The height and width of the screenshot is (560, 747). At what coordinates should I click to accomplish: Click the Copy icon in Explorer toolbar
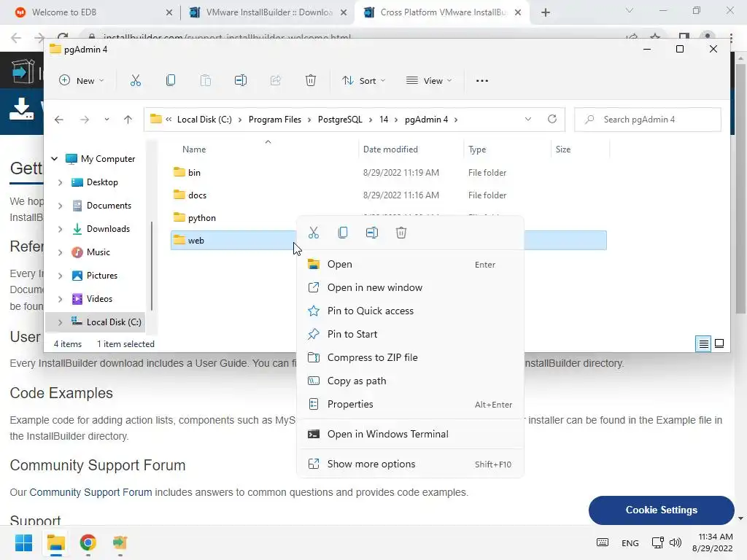(171, 80)
